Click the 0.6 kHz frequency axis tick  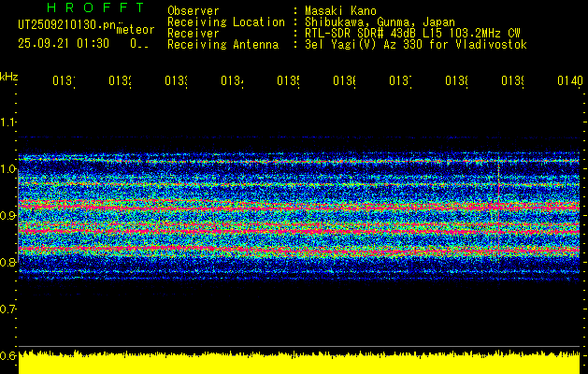pos(8,355)
